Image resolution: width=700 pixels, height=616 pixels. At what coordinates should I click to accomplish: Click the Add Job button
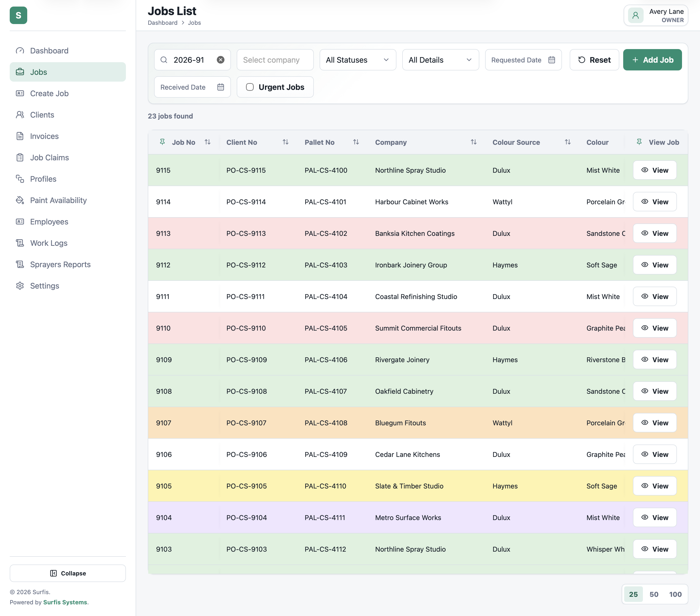point(652,60)
